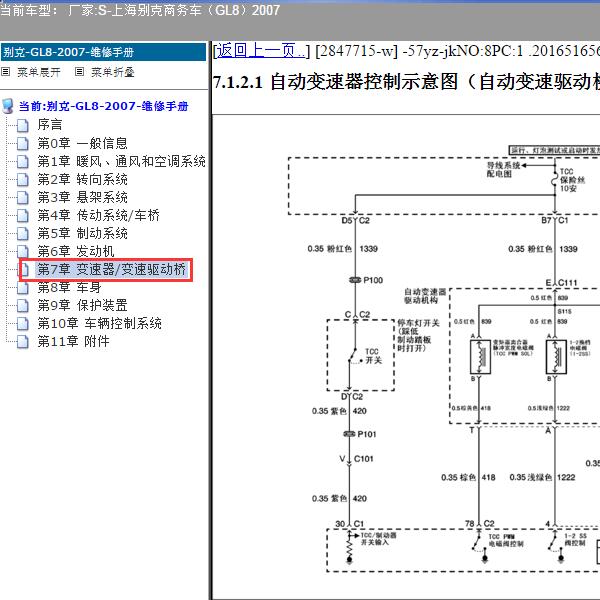Open 第4章 传动系统/车桥 chapter
This screenshot has height=600, width=600.
(98, 215)
